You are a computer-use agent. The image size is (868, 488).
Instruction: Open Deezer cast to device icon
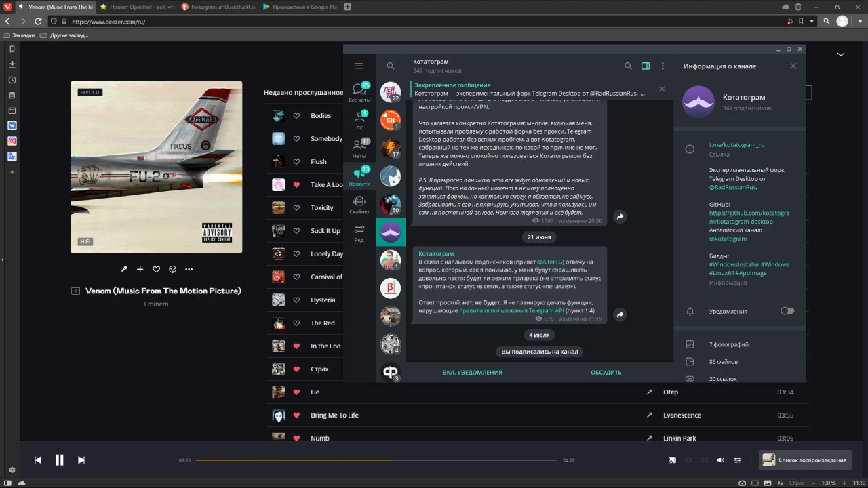point(672,460)
